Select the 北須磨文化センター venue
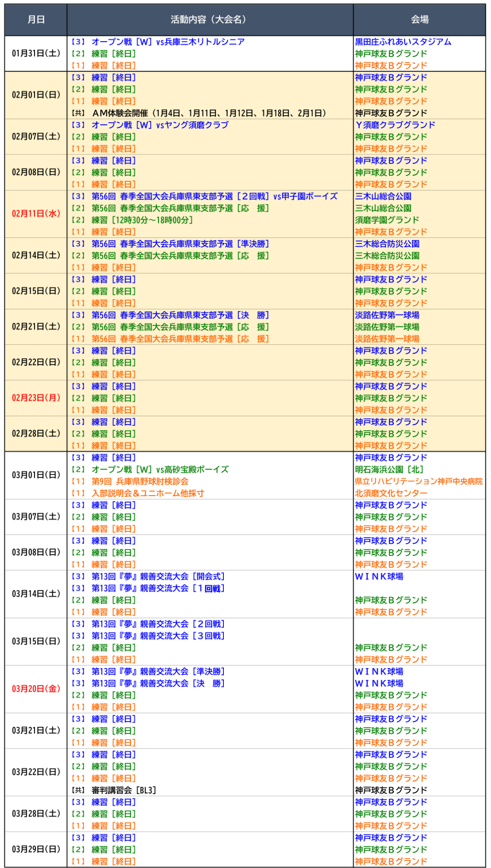 click(391, 494)
